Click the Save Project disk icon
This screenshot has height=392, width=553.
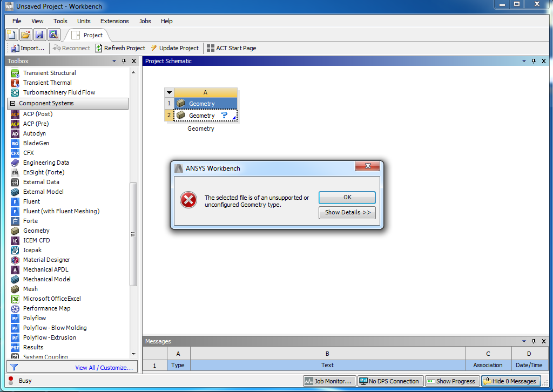[39, 35]
